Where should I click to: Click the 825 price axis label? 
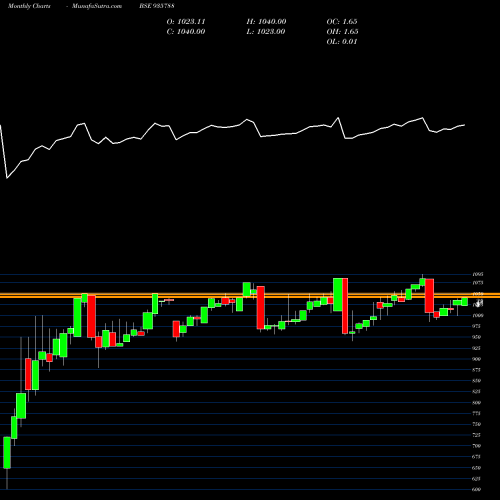pyautogui.click(x=477, y=391)
